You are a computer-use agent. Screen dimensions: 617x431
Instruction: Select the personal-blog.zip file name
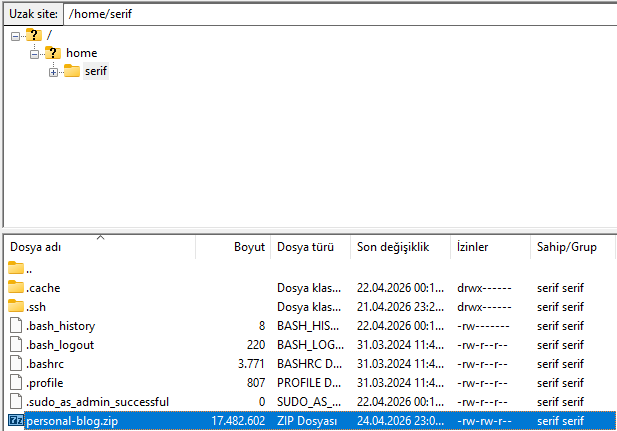point(72,421)
